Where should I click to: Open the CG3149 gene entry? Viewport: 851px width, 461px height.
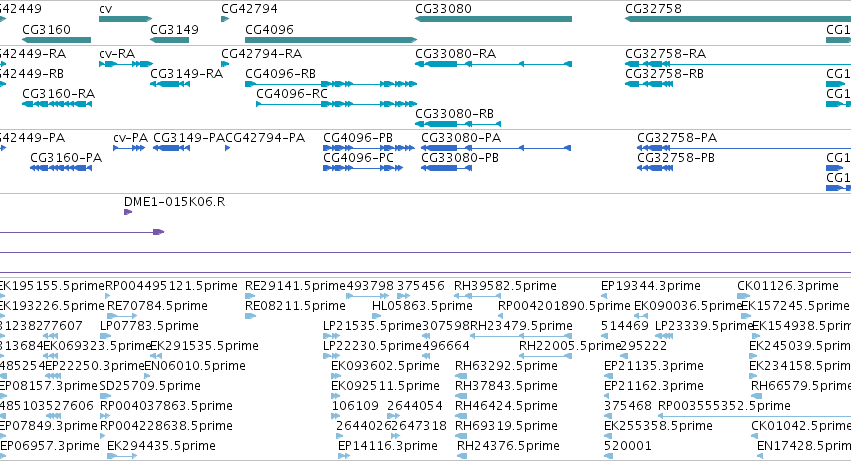(174, 30)
